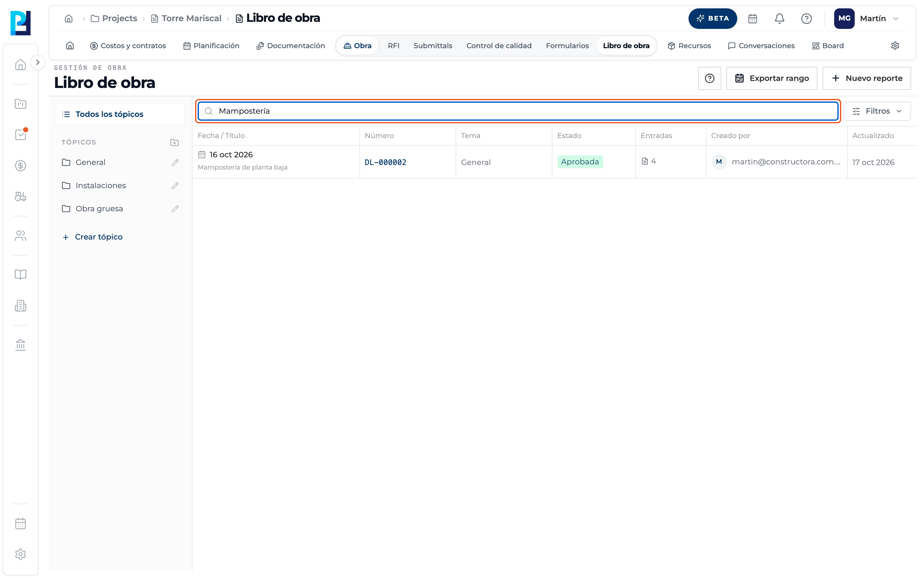Open the users icon in the sidebar
This screenshot has width=924, height=578.
(x=21, y=236)
